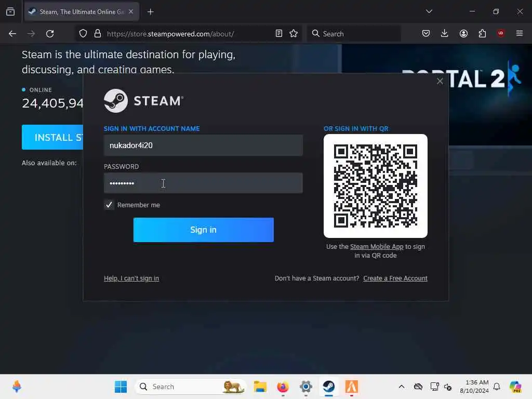The width and height of the screenshot is (532, 399).
Task: Toggle reader view in address bar
Action: tap(279, 33)
